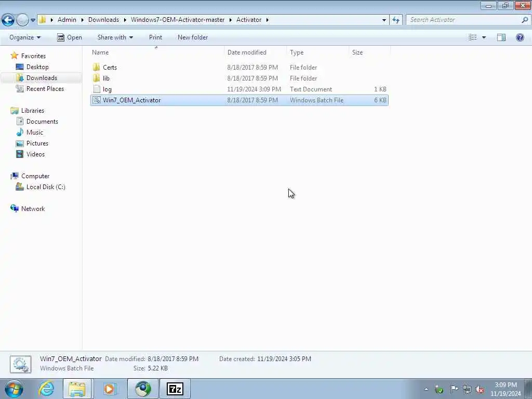Go to Windows7-OEM-Activator-master in the breadcrumb

(178, 20)
